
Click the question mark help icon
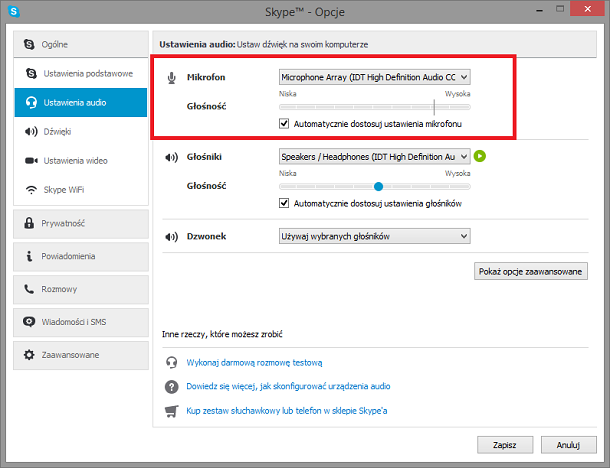tap(172, 387)
